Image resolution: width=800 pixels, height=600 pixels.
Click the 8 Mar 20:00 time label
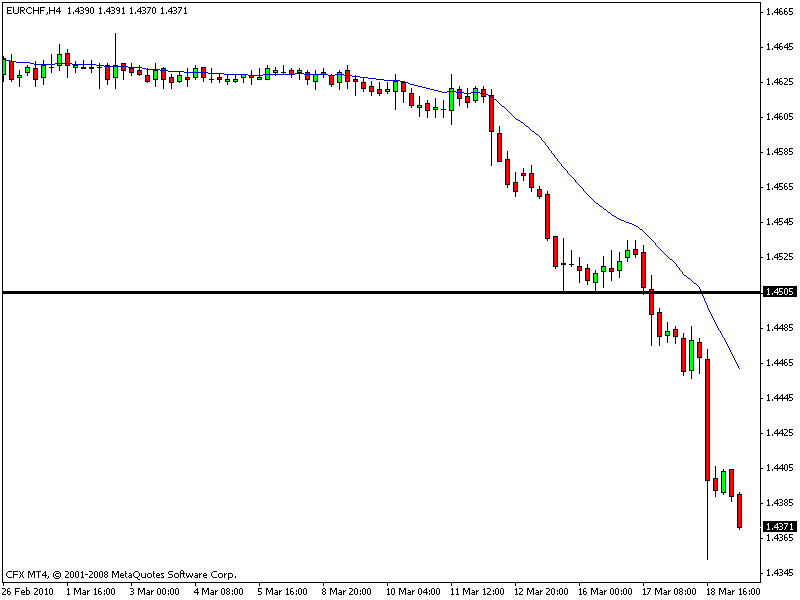(347, 590)
